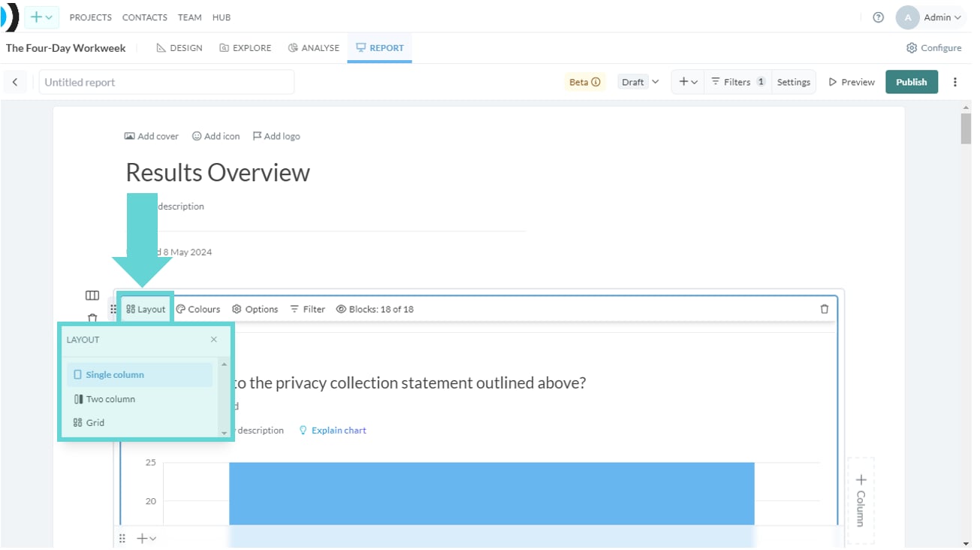
Task: Click Add icon
Action: pyautogui.click(x=216, y=136)
